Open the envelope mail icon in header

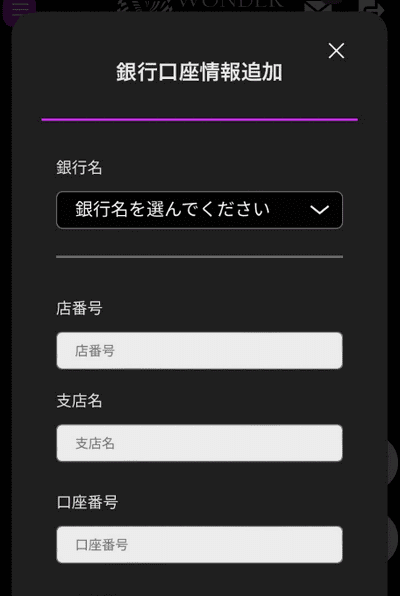pyautogui.click(x=319, y=7)
